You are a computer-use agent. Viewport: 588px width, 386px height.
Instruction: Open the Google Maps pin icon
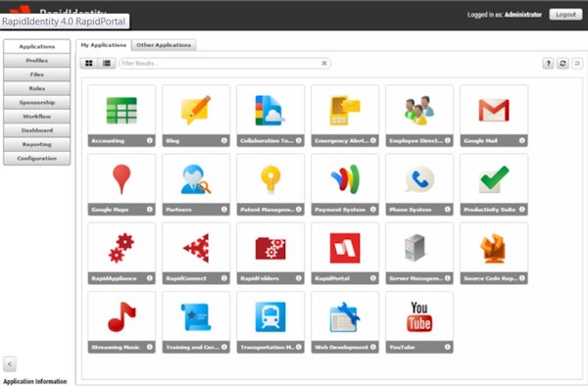pyautogui.click(x=122, y=179)
